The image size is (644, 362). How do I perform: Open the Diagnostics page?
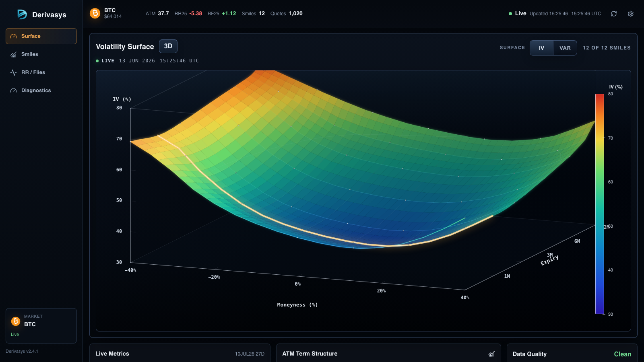click(41, 90)
